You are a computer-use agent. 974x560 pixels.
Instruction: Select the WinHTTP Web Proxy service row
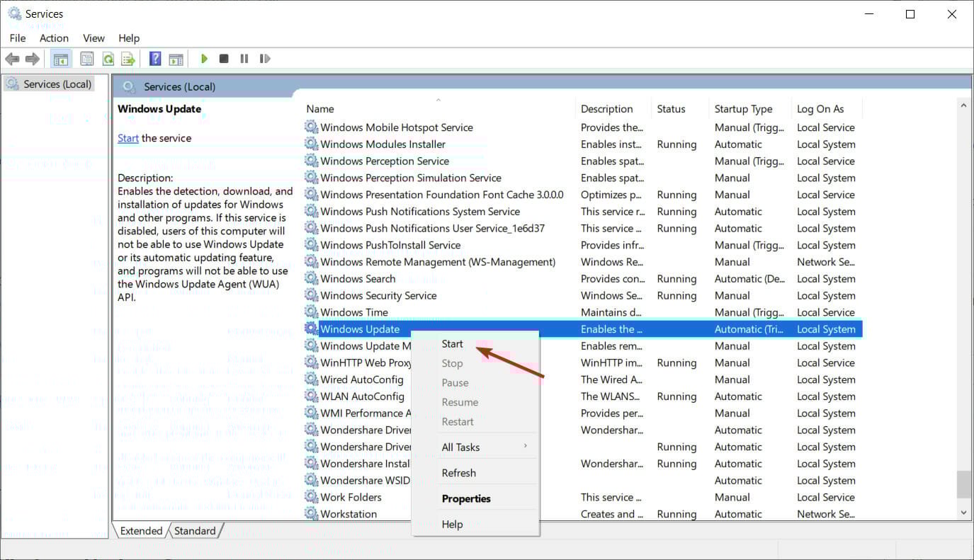(x=583, y=362)
